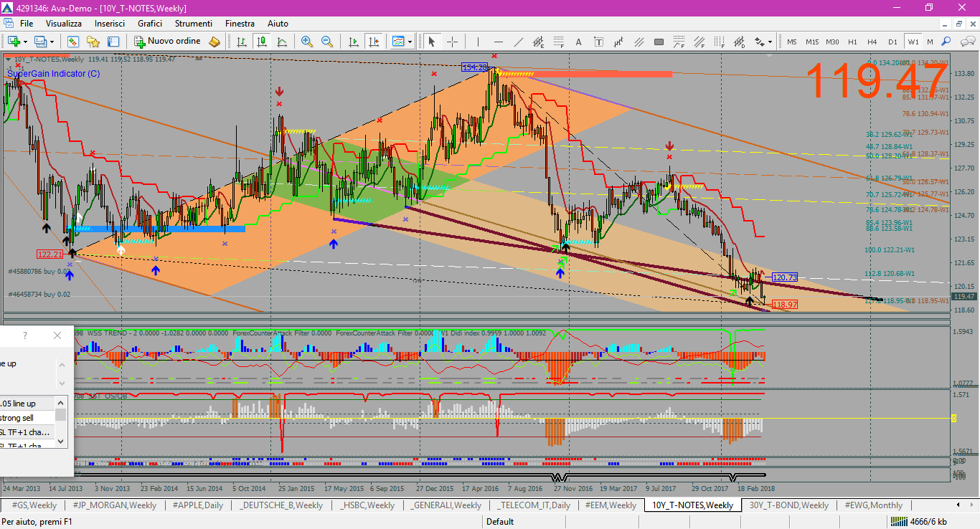Toggle chart auto scroll
The height and width of the screenshot is (529, 980).
(x=353, y=42)
